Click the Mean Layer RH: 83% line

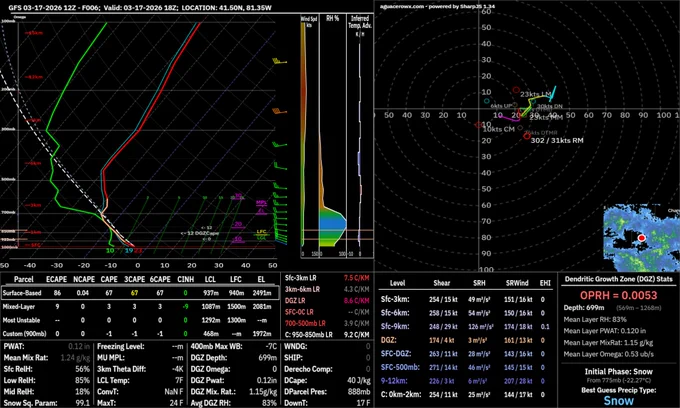(x=595, y=320)
